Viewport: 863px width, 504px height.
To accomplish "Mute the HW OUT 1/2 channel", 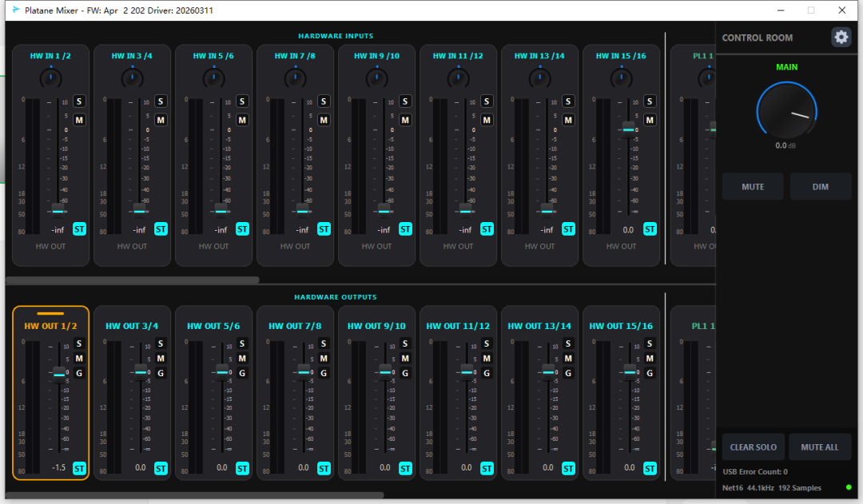I will click(79, 358).
